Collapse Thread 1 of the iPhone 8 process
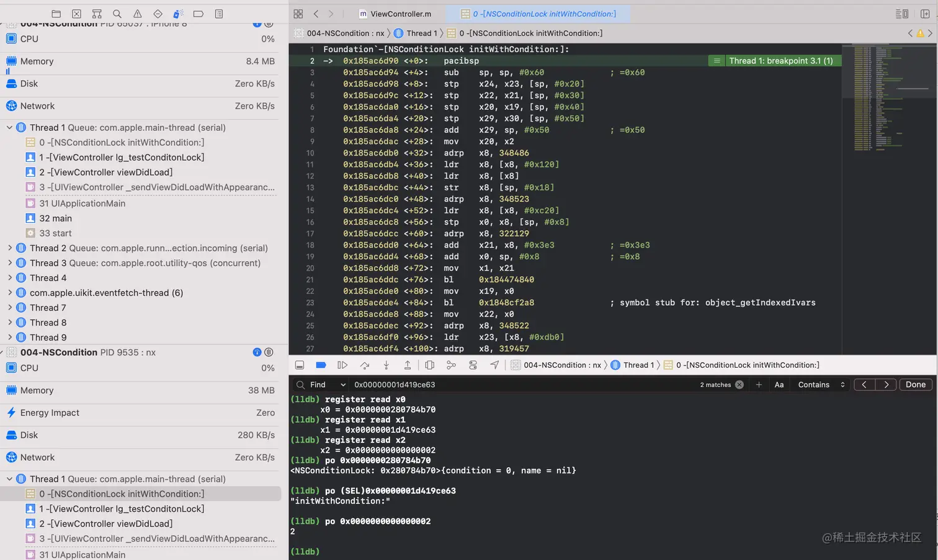Viewport: 938px width, 560px height. click(x=9, y=128)
